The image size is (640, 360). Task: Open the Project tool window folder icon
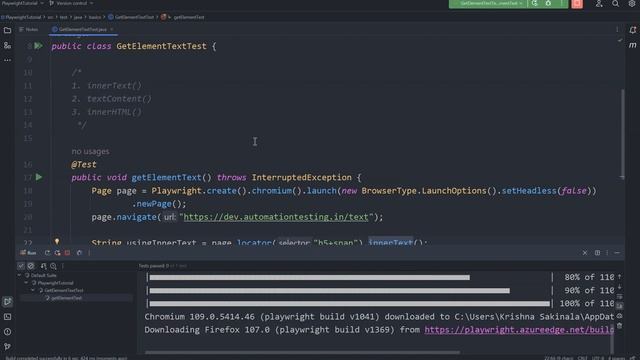coord(7,31)
